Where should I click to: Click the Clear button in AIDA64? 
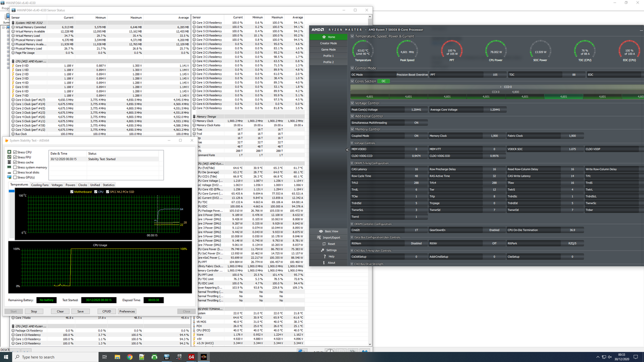60,311
